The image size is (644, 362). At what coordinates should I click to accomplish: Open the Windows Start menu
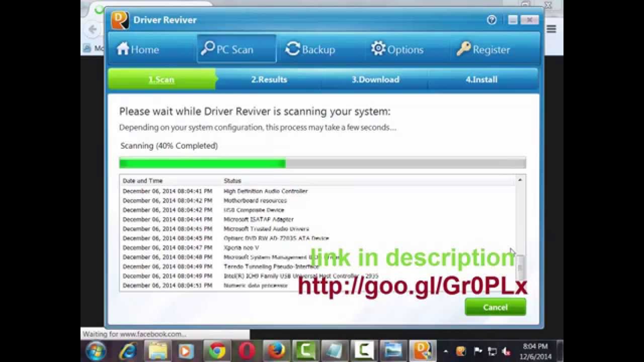pyautogui.click(x=96, y=350)
